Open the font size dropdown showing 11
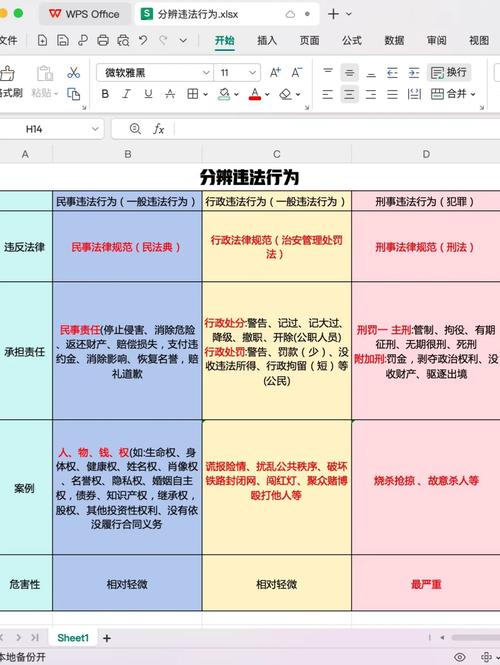The height and width of the screenshot is (665, 500). point(252,73)
